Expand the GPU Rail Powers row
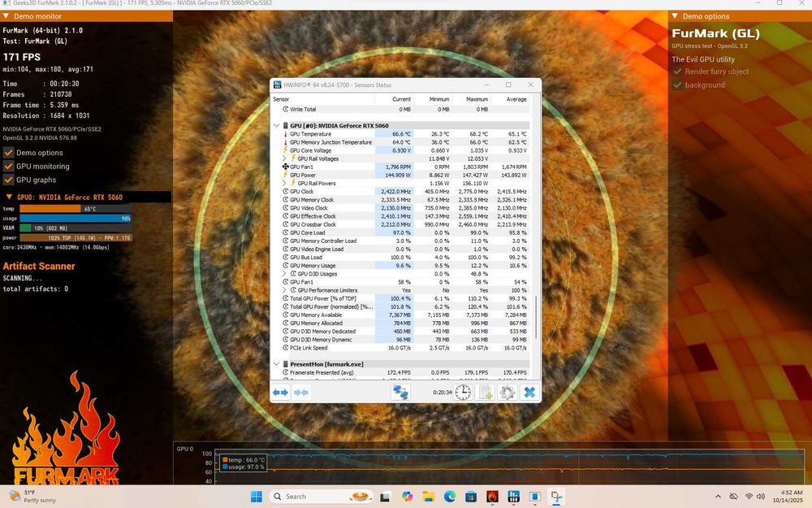 [284, 183]
